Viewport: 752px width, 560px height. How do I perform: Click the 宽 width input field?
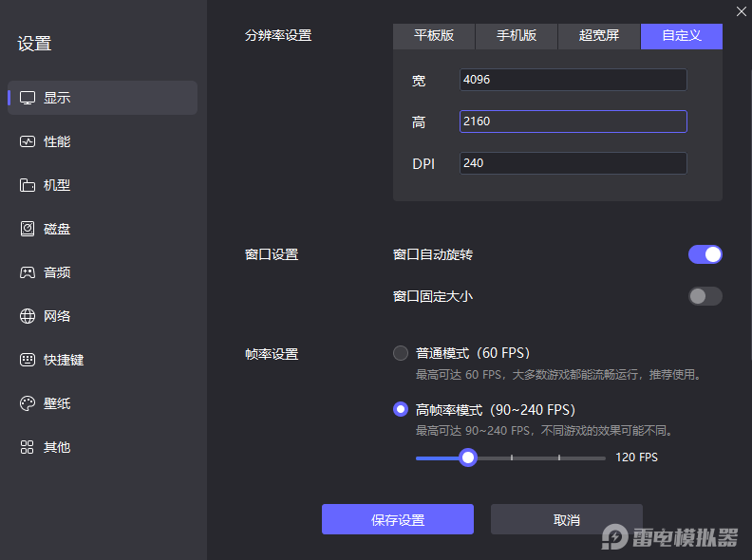tap(573, 80)
